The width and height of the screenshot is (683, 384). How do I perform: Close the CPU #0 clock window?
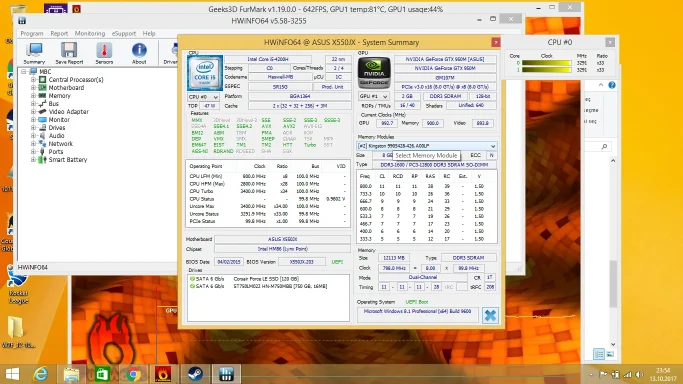click(x=610, y=42)
